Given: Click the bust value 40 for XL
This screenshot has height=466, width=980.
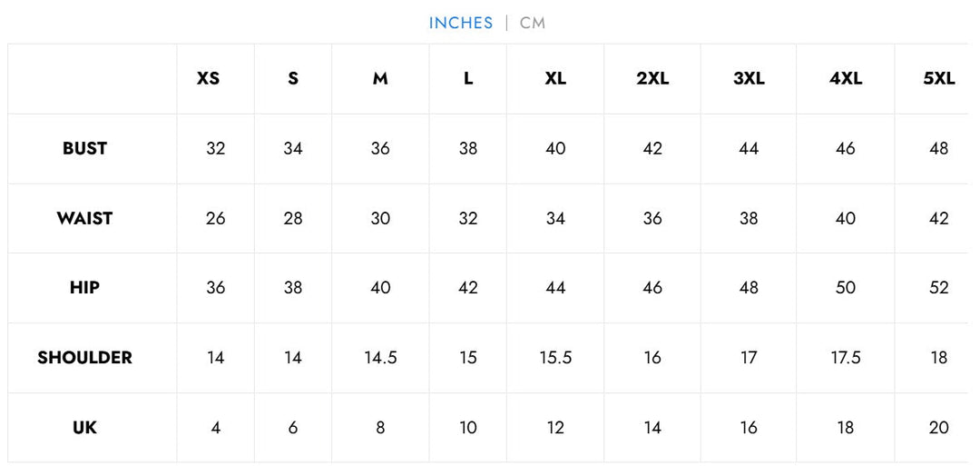Looking at the screenshot, I should [555, 149].
